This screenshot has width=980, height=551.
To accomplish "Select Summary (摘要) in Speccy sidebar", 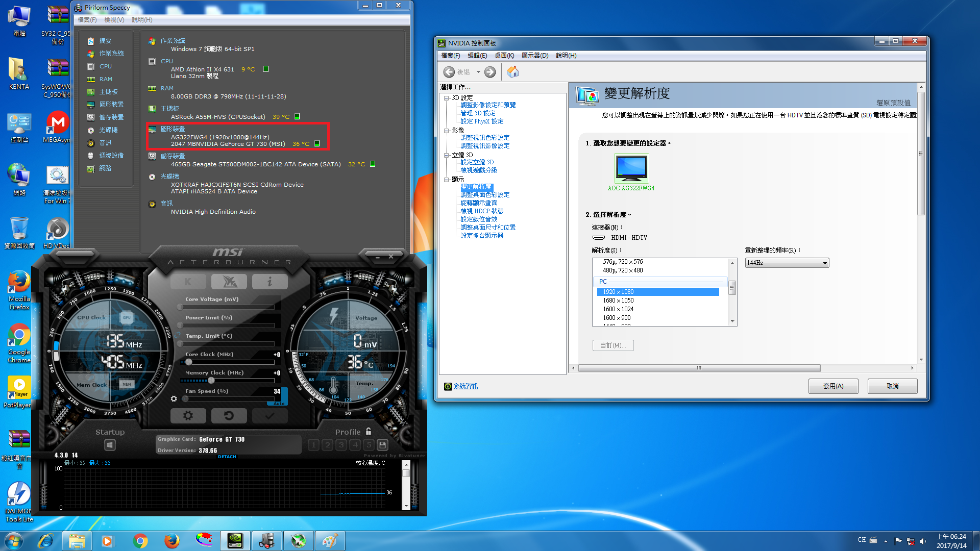I will 105,41.
